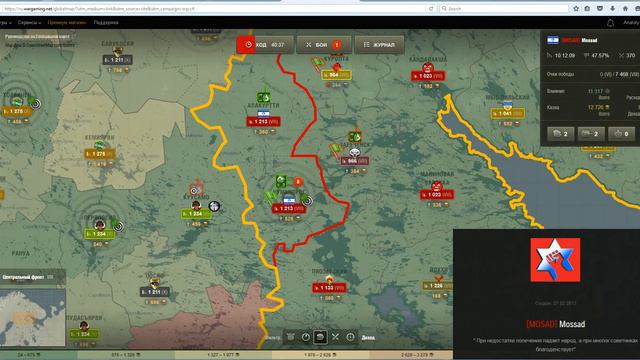Toggle the highlighted income filter icon

click(x=320, y=337)
